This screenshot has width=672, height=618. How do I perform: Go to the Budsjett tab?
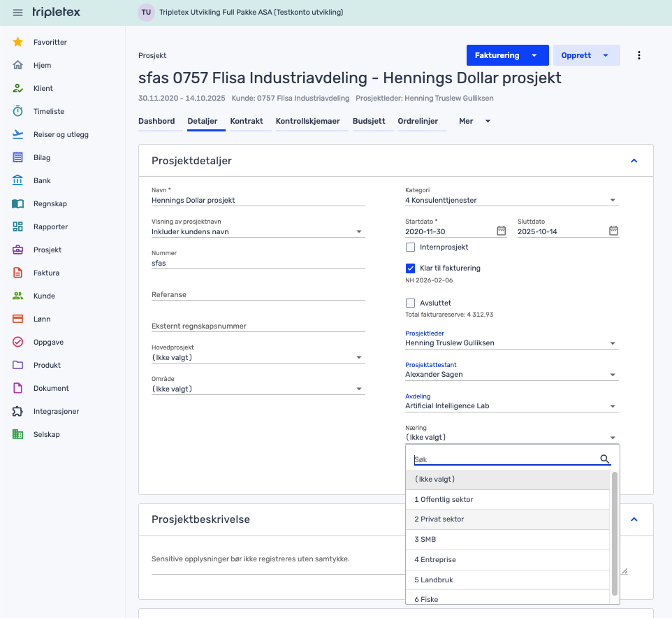(x=369, y=121)
